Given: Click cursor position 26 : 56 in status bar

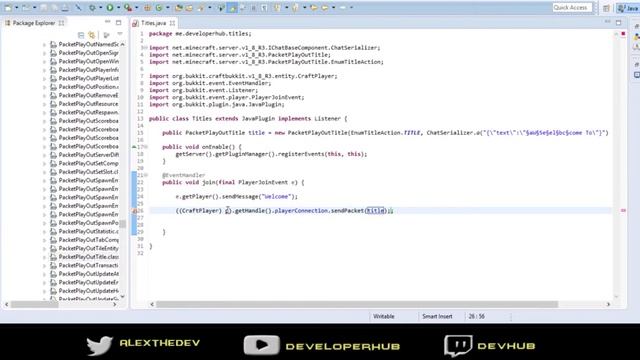Looking at the screenshot, I should (x=476, y=316).
